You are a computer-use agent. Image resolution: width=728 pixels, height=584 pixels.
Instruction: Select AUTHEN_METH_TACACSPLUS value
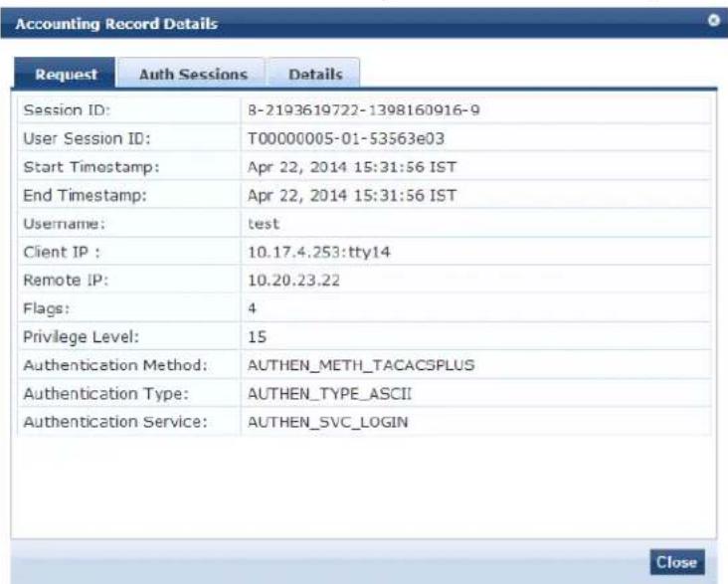click(361, 365)
